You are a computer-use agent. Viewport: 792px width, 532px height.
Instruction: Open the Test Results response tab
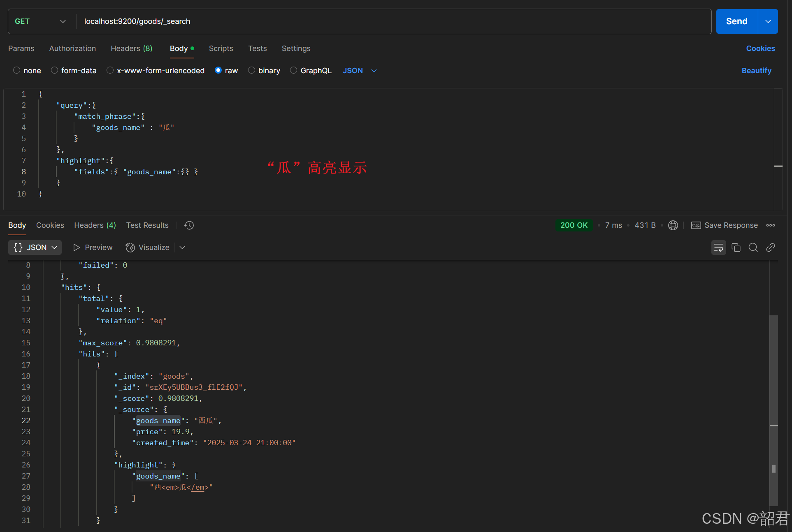147,225
